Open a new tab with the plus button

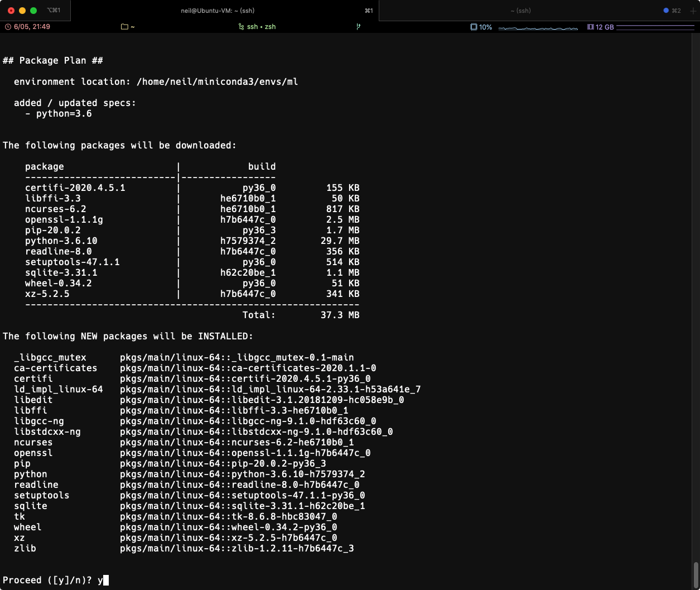tap(692, 11)
